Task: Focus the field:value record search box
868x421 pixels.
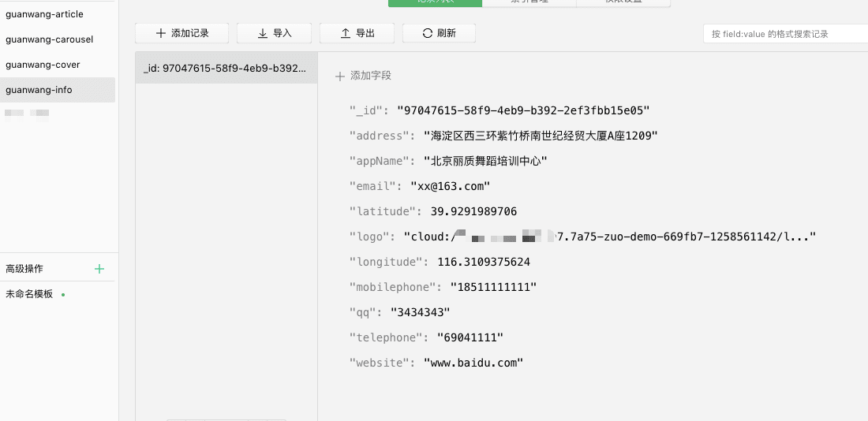Action: (785, 34)
